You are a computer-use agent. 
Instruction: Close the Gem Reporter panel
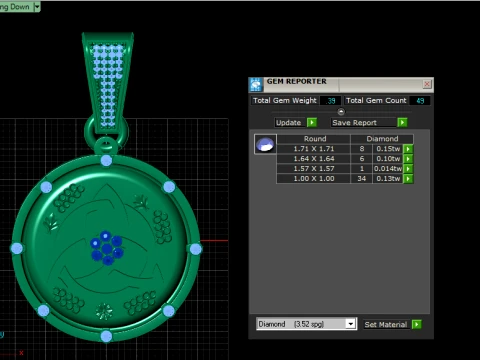(x=427, y=84)
